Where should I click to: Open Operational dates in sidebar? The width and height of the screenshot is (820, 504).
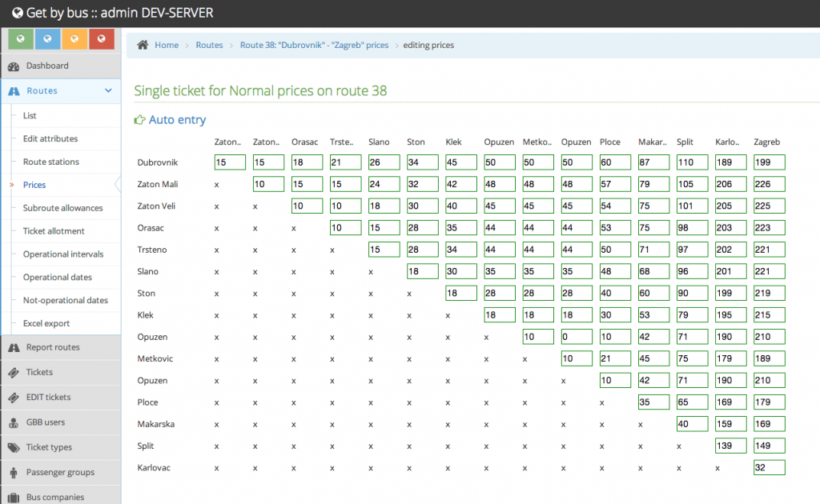click(x=57, y=277)
